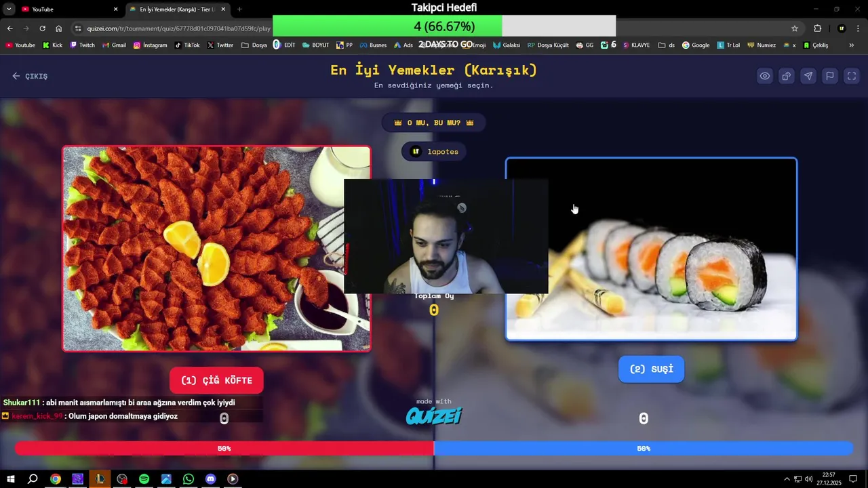Open the Twitch bookmark
The width and height of the screenshot is (868, 488).
pyautogui.click(x=82, y=45)
